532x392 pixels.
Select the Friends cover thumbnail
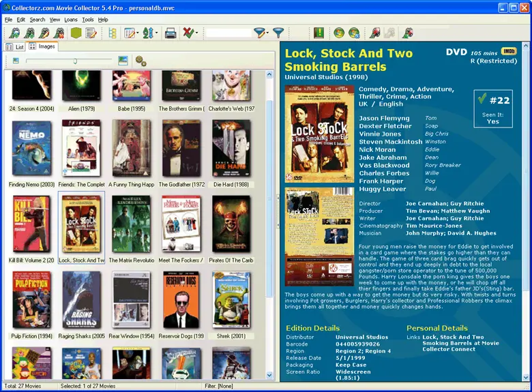(81, 148)
